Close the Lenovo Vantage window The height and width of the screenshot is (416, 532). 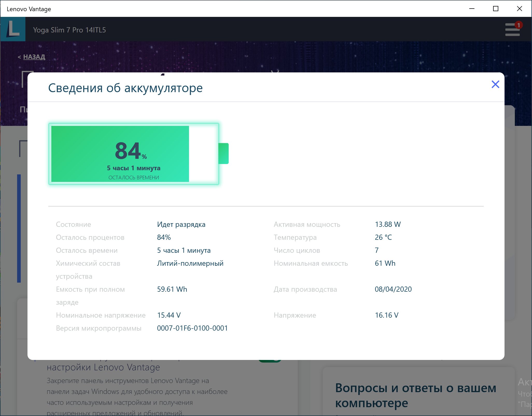519,9
